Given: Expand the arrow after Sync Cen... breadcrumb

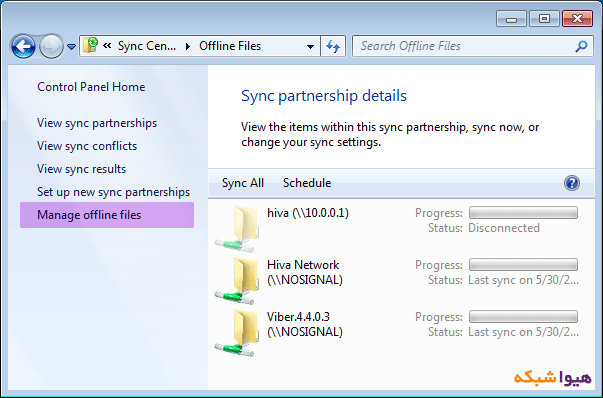Looking at the screenshot, I should point(188,47).
